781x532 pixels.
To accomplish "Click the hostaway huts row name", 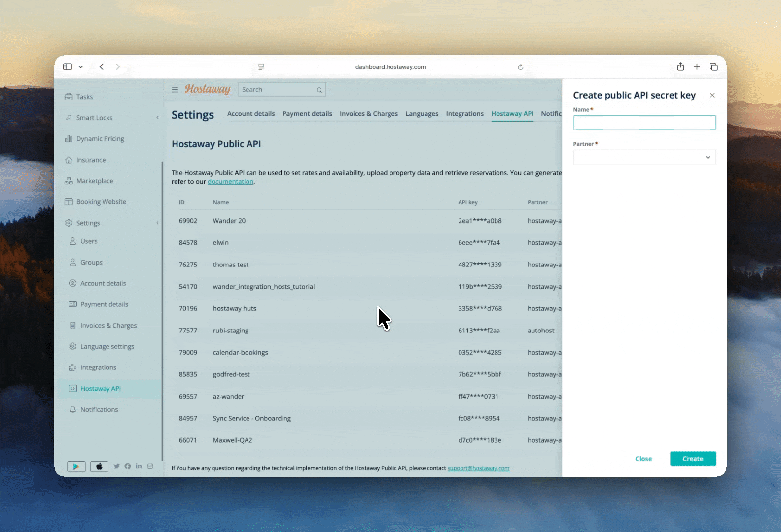I will click(235, 309).
